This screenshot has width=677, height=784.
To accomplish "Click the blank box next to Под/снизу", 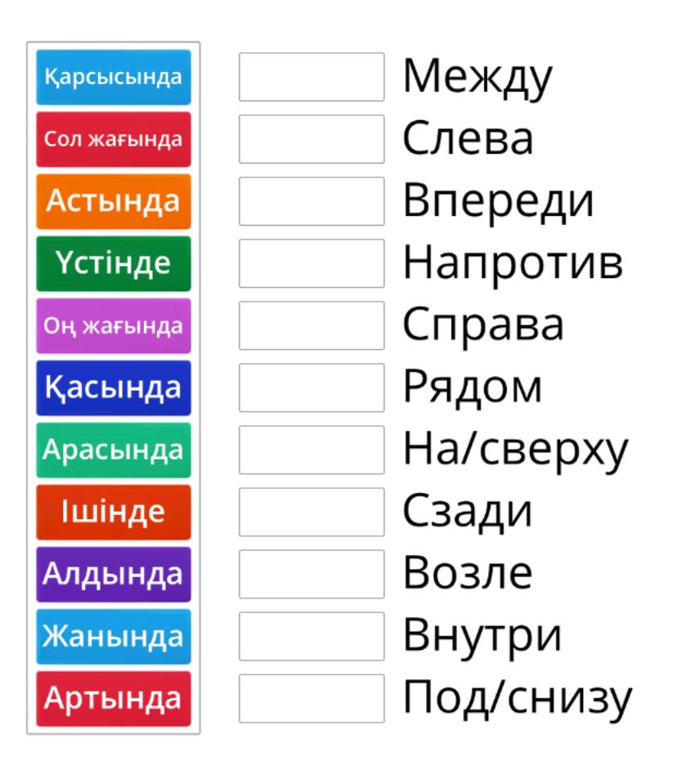I will click(312, 699).
